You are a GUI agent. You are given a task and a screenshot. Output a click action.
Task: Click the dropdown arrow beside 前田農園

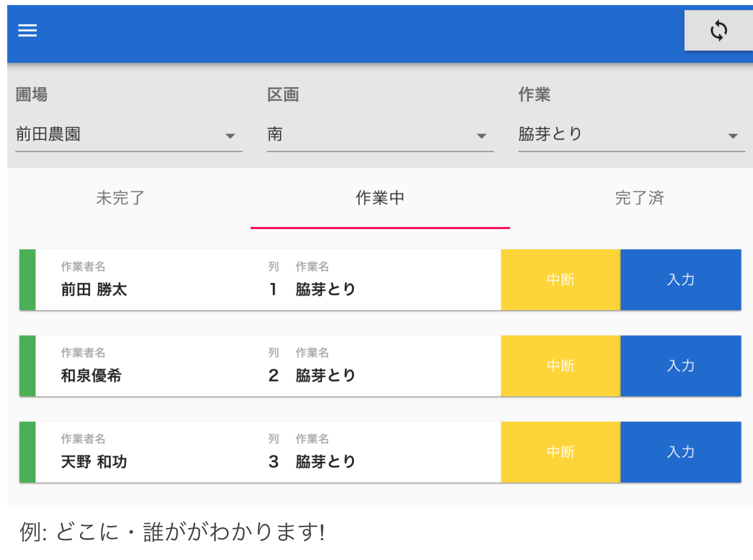[230, 136]
